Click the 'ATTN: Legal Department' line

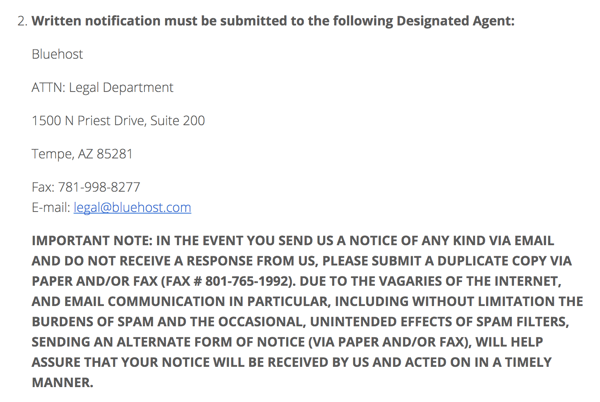click(103, 88)
